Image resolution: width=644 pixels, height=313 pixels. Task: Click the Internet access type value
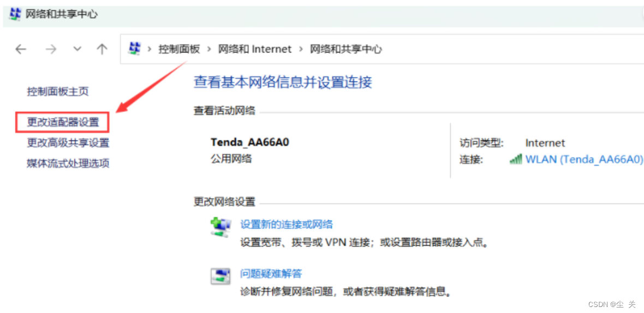coord(545,143)
